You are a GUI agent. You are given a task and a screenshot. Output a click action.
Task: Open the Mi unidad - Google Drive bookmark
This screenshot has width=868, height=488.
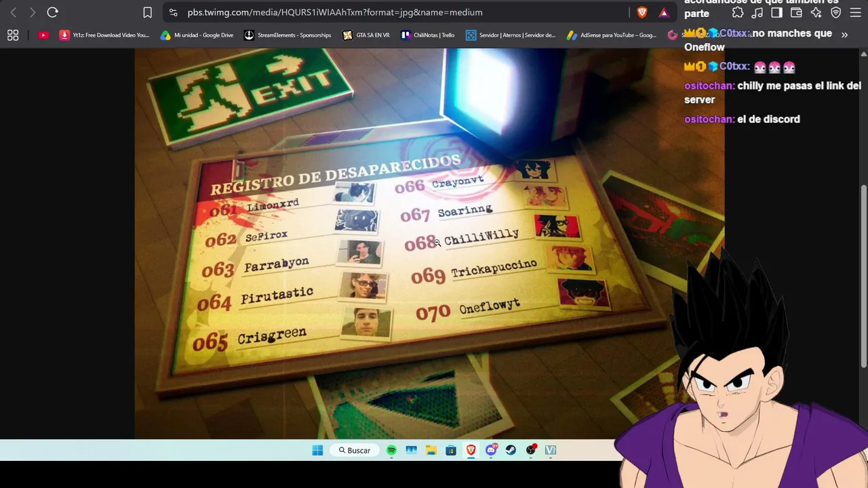tap(197, 35)
